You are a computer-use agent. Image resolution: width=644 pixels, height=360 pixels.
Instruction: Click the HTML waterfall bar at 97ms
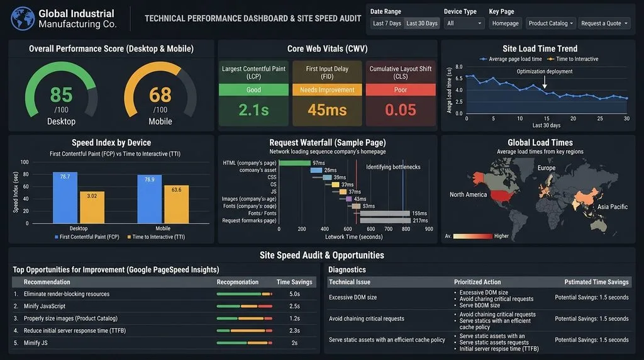coord(294,163)
